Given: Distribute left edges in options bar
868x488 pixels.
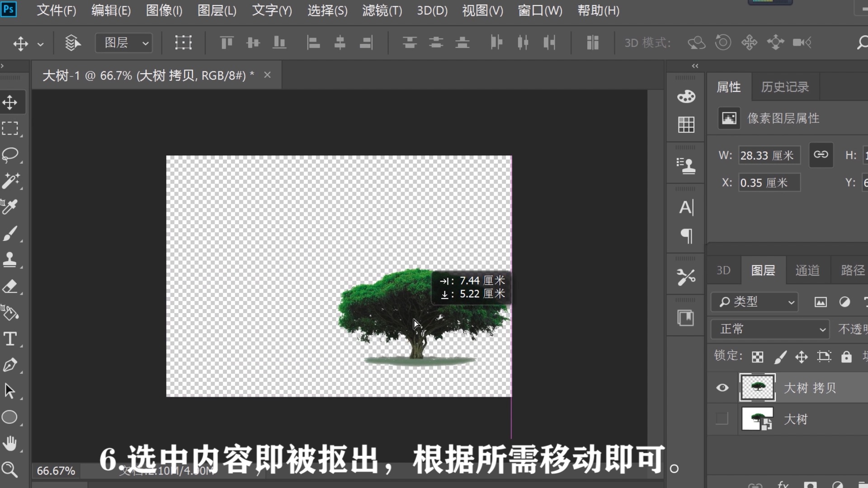Looking at the screenshot, I should (496, 43).
